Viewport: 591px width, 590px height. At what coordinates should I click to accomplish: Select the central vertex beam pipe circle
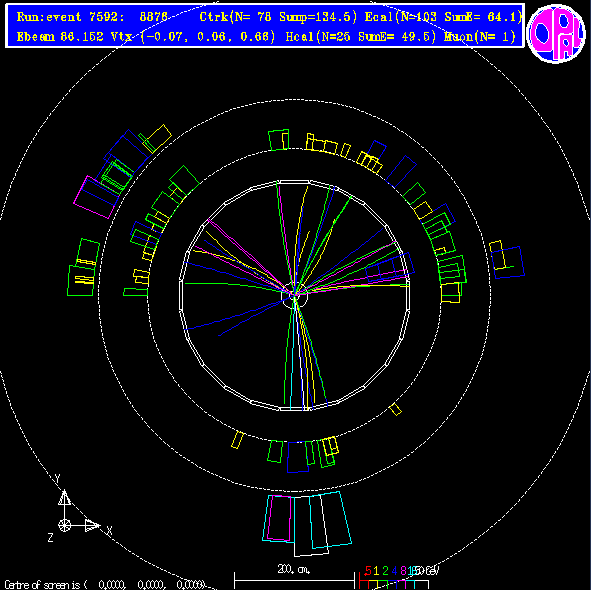295,296
